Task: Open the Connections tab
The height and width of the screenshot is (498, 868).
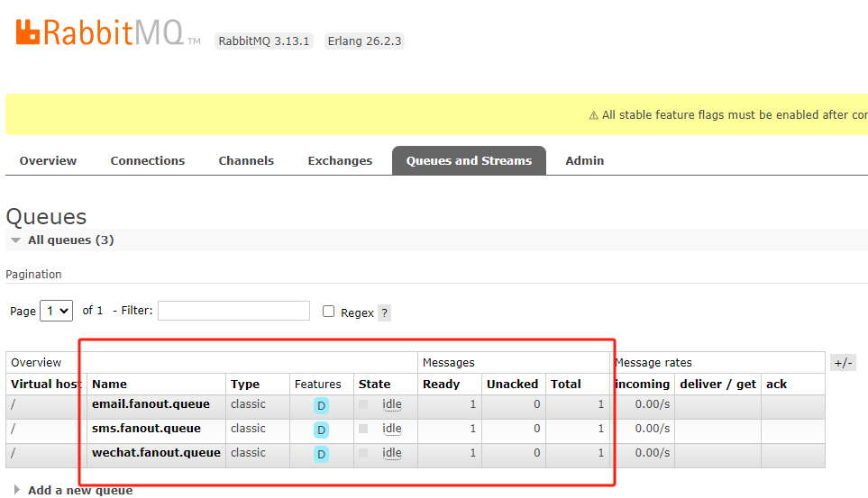Action: pyautogui.click(x=147, y=161)
